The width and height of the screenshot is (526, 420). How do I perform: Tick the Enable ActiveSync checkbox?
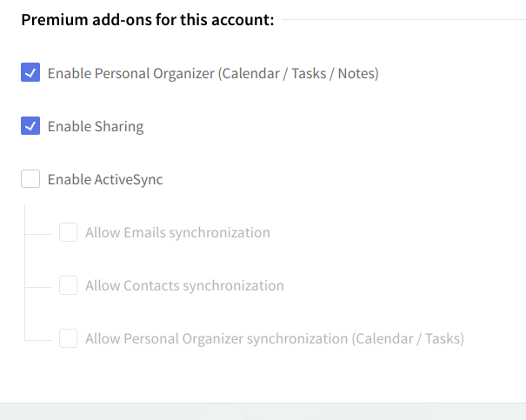(30, 180)
